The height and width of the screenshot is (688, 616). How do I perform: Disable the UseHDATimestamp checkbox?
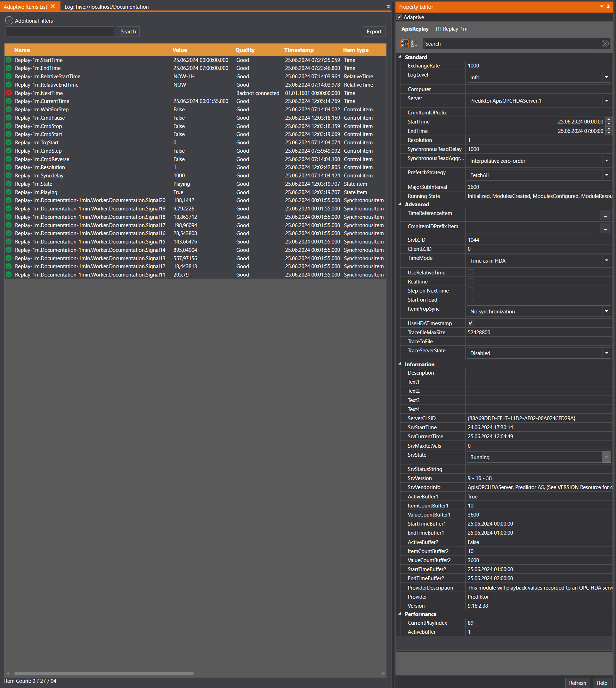[x=471, y=323]
